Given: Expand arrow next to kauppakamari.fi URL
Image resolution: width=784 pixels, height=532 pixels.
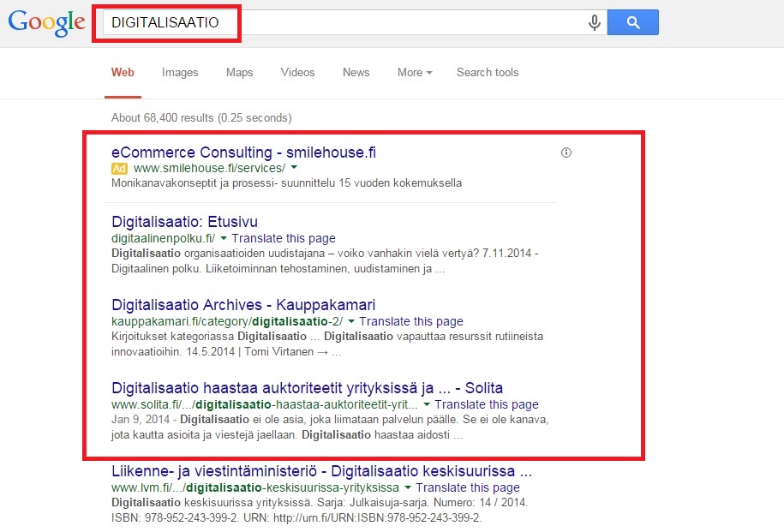Looking at the screenshot, I should point(351,321).
